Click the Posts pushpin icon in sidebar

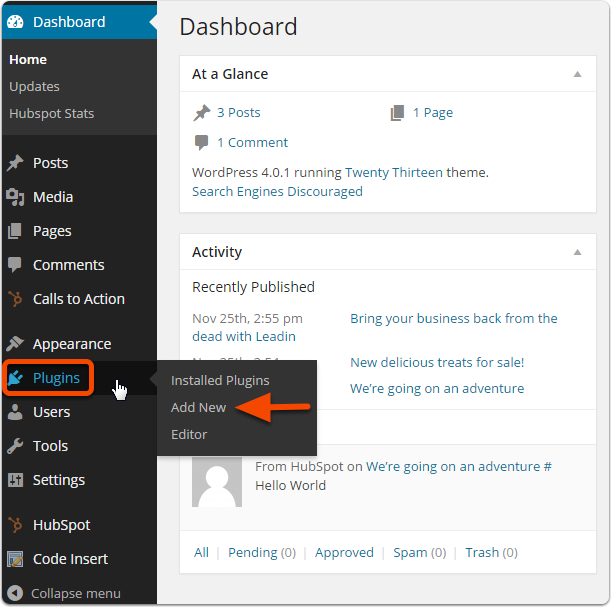coord(15,163)
